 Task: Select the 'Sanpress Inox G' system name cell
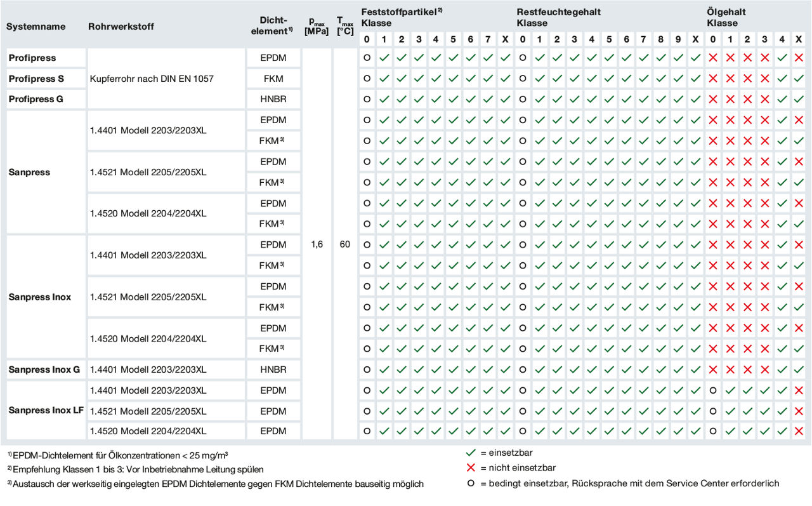tap(44, 370)
